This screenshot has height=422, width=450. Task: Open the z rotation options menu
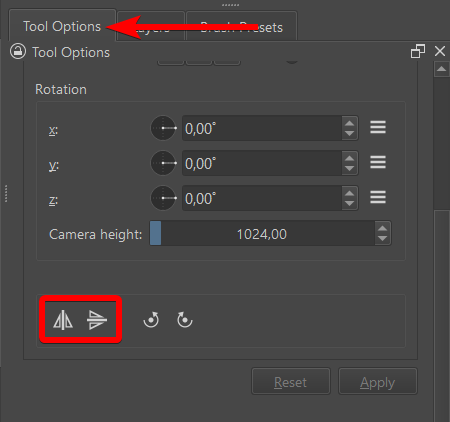378,197
